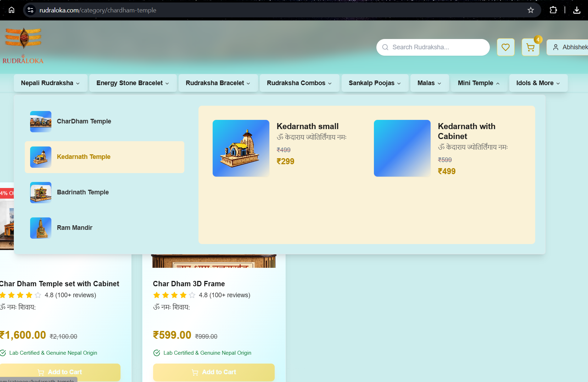Screen dimensions: 588x382
Task: Click cart icon in Char Dham Temple set Add to Cart
Action: click(x=41, y=372)
